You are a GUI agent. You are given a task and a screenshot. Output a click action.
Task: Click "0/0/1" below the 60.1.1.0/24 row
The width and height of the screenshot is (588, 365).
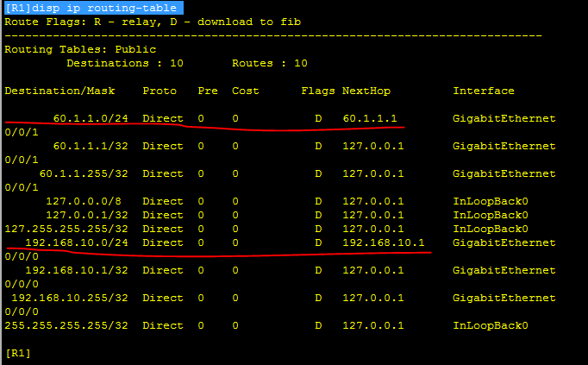point(22,132)
